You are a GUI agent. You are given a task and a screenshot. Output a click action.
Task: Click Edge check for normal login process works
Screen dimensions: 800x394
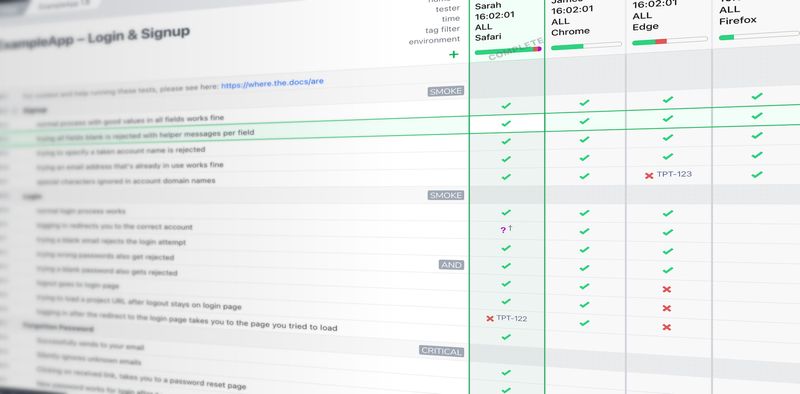point(667,213)
